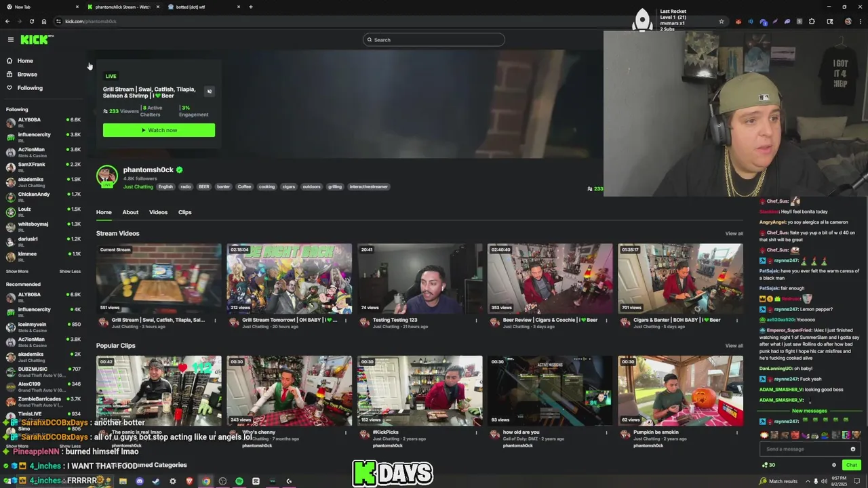The image size is (868, 488).
Task: Open the Current Stream video thumbnail
Action: [x=159, y=279]
